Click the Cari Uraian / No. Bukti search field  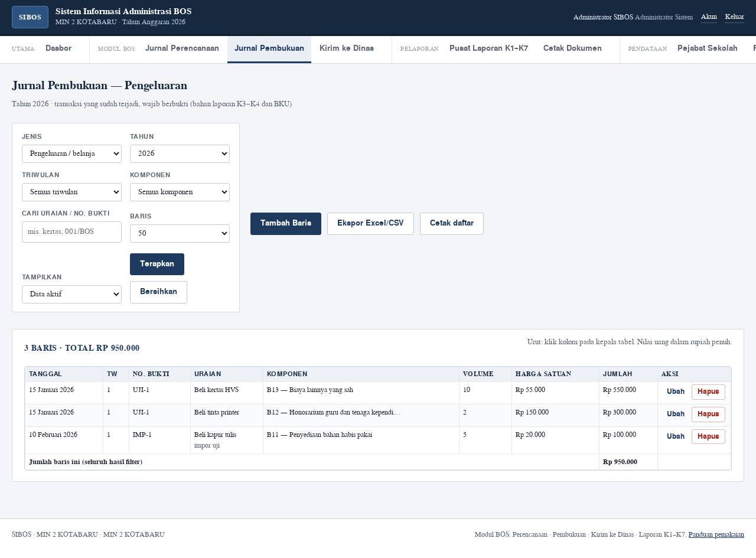tap(71, 231)
